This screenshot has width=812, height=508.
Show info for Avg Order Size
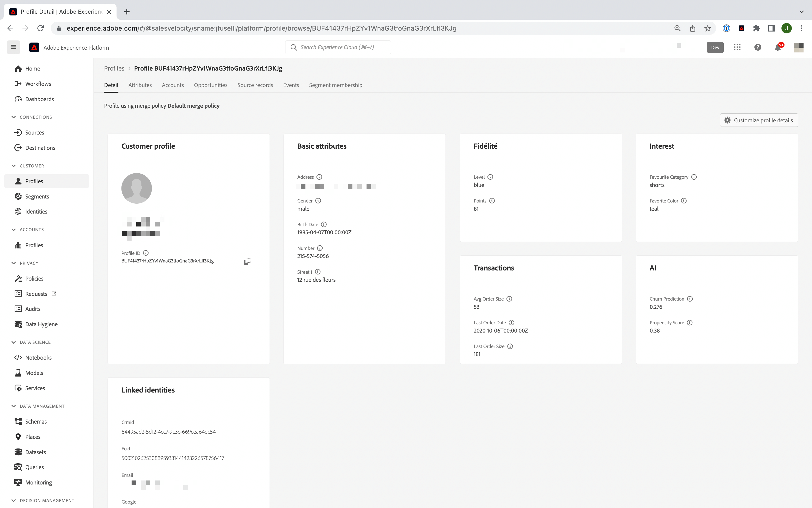click(x=509, y=299)
